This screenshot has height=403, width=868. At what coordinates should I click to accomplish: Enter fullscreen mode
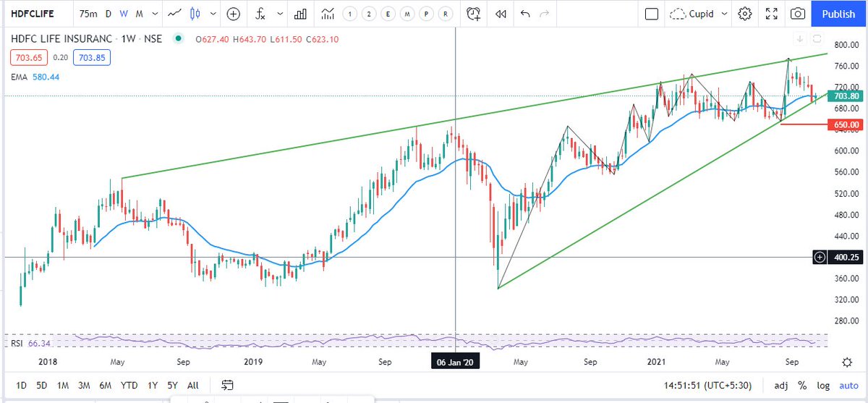pos(772,14)
